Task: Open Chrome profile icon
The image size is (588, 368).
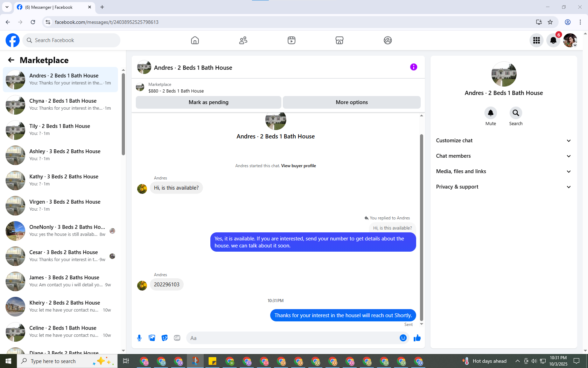Action: [x=568, y=22]
